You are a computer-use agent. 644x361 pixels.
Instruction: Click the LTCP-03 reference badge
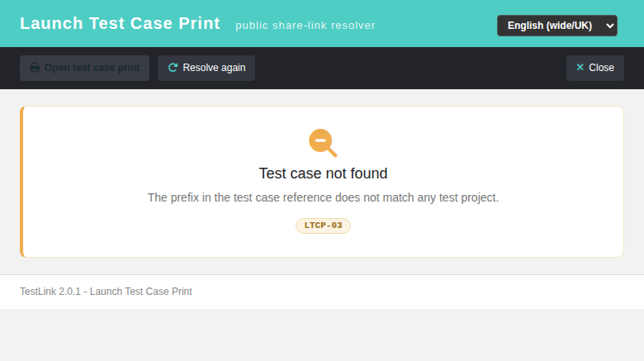pyautogui.click(x=323, y=226)
